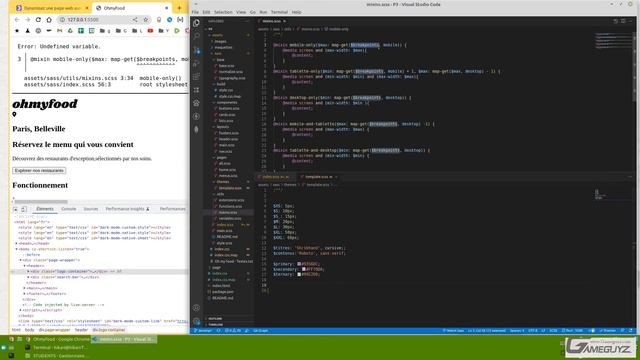Open editor more actions menu
The width and height of the screenshot is (640, 360).
click(631, 21)
